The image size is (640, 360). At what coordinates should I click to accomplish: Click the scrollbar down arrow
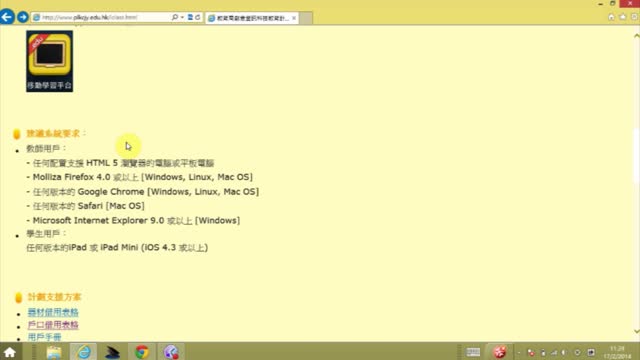point(636,331)
